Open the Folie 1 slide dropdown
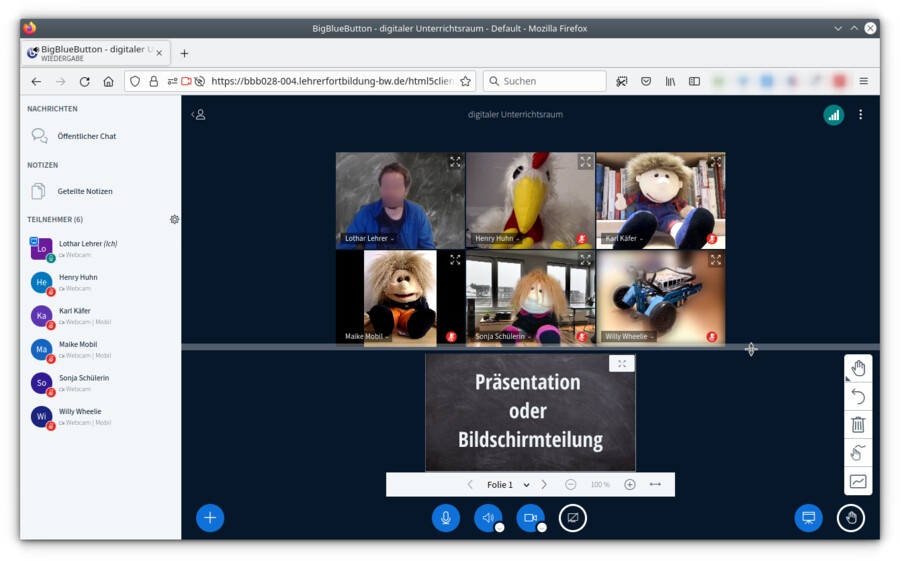Viewport: 900px width, 561px height. coord(508,485)
